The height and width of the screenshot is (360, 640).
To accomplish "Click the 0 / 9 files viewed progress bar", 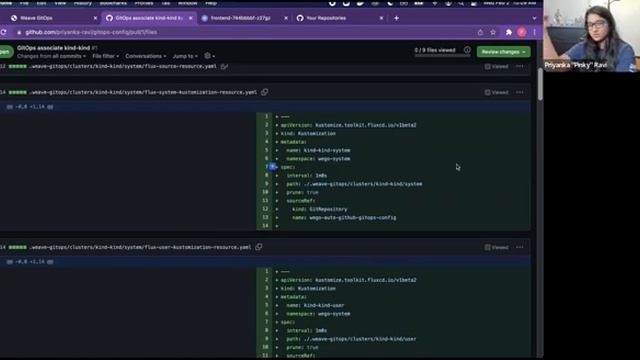I will pos(442,56).
